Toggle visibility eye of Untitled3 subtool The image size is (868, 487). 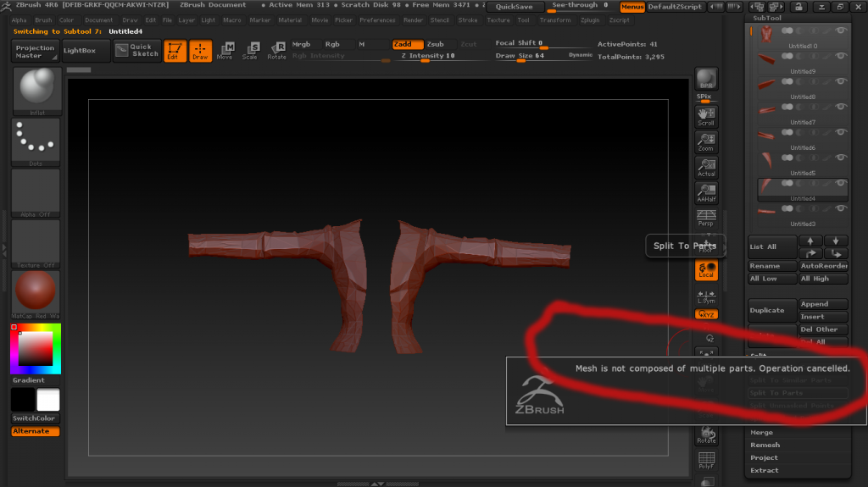click(x=840, y=208)
